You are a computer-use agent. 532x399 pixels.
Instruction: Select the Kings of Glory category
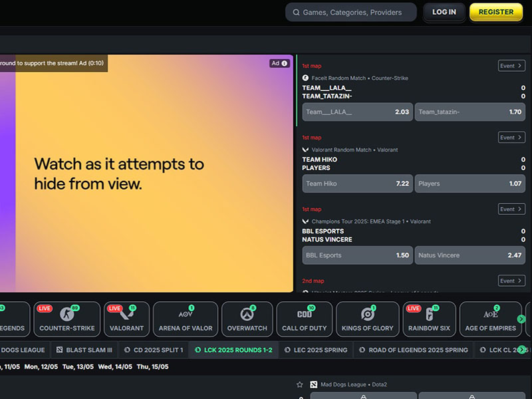(x=368, y=319)
